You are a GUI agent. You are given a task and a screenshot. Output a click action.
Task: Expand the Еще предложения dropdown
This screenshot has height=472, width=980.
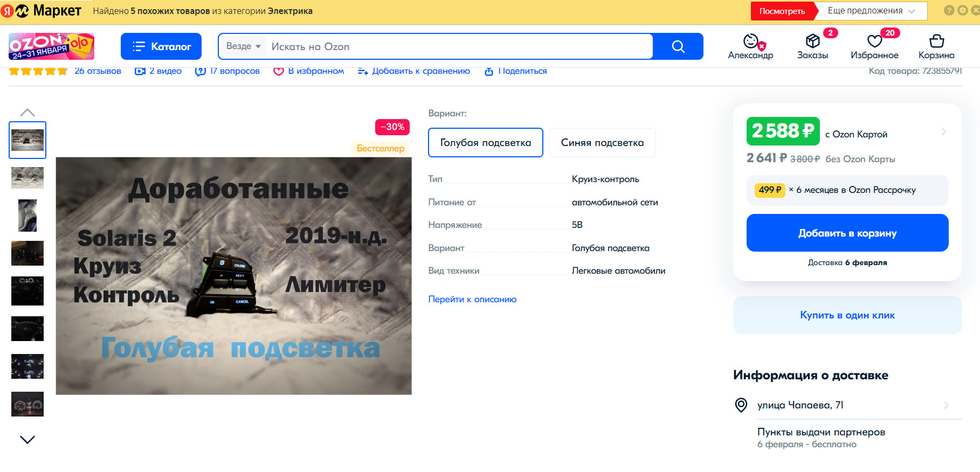coord(871,11)
